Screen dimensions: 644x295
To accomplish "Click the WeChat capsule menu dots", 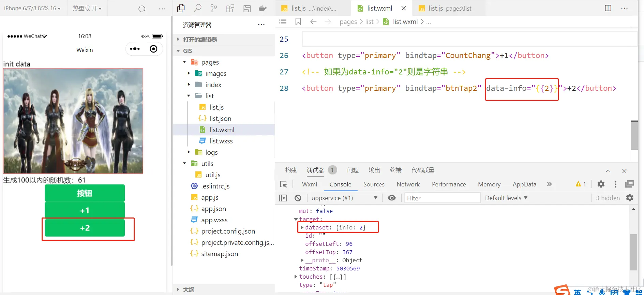I will [135, 49].
